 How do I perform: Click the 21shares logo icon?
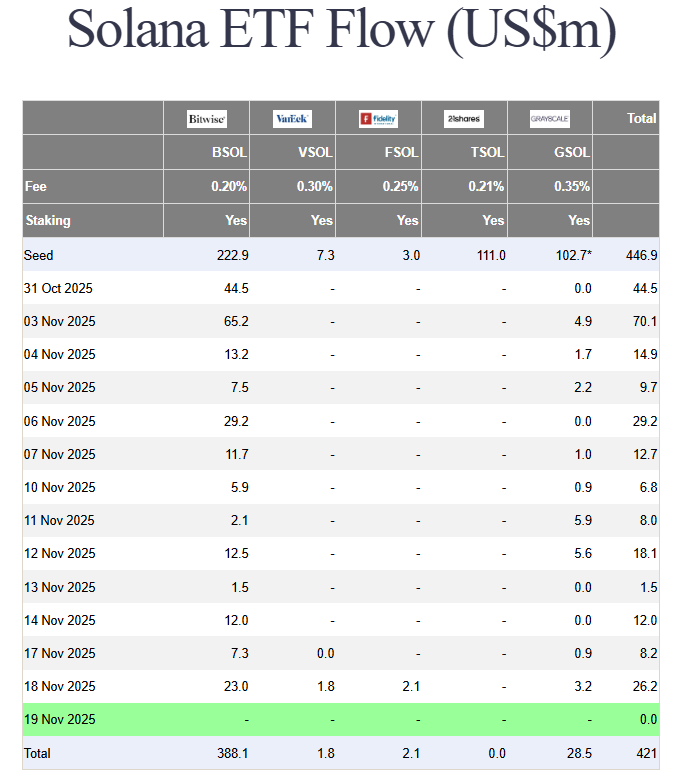tap(464, 119)
